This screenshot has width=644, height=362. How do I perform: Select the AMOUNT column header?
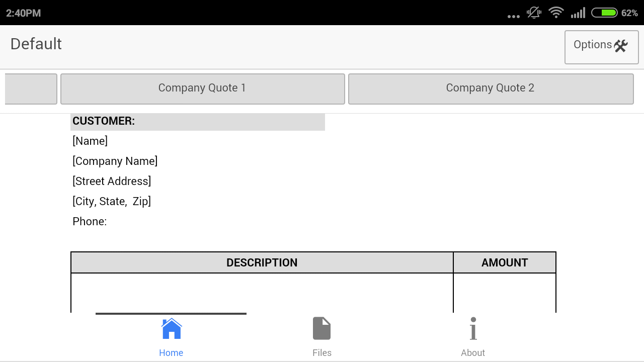(504, 263)
